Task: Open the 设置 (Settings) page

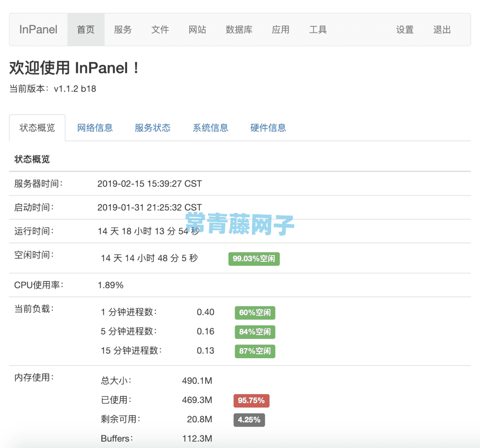Action: coord(405,29)
